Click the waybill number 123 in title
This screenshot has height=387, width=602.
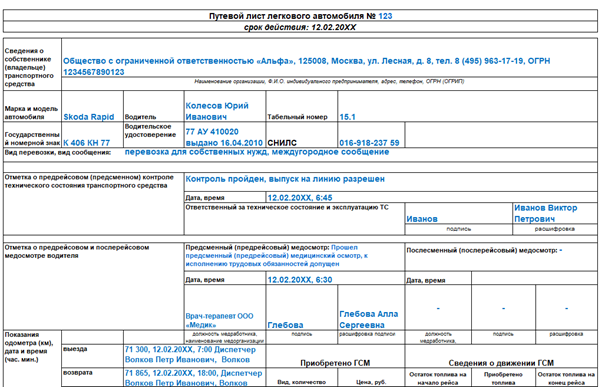(x=385, y=16)
